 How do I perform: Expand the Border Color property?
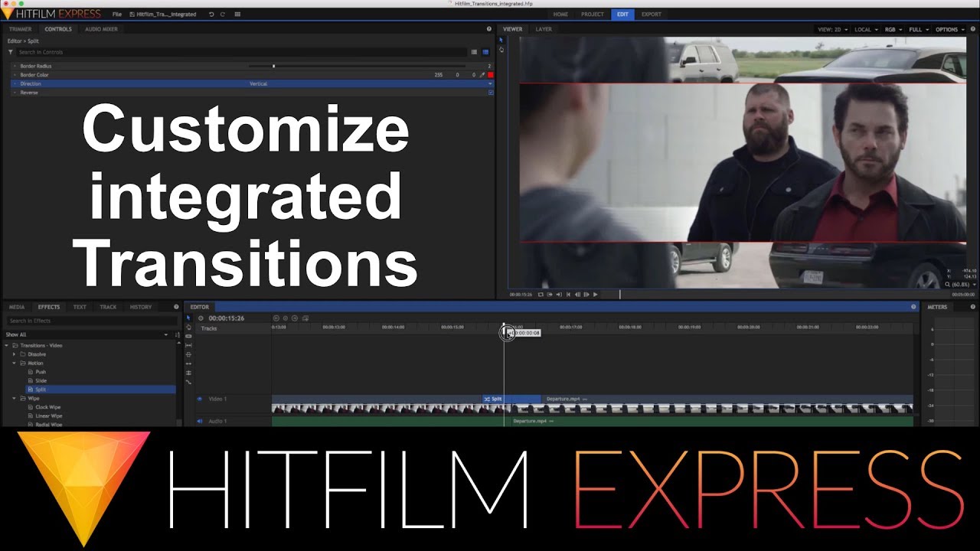tap(15, 75)
